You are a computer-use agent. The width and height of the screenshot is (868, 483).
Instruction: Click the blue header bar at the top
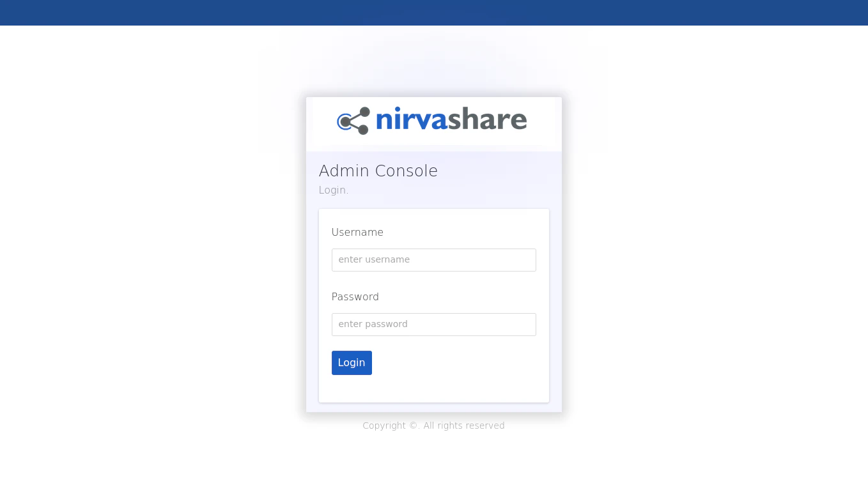pyautogui.click(x=434, y=13)
